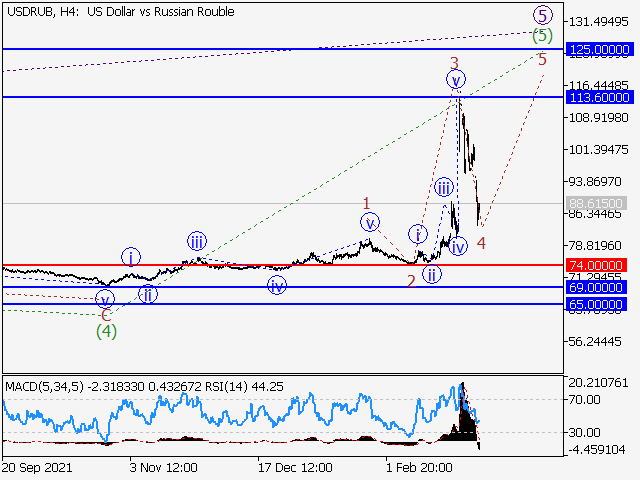Click the 101.39475 price axis label
The height and width of the screenshot is (480, 640).
click(598, 149)
